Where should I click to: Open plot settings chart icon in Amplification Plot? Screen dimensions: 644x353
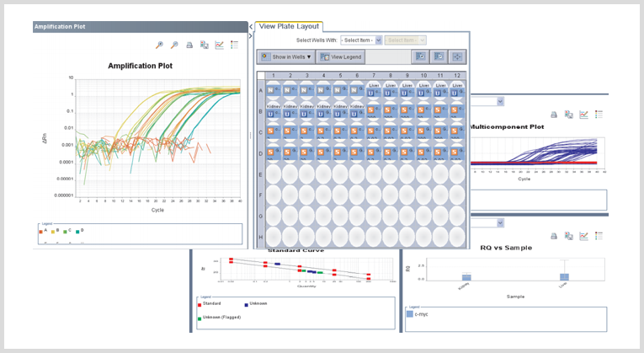pos(220,45)
